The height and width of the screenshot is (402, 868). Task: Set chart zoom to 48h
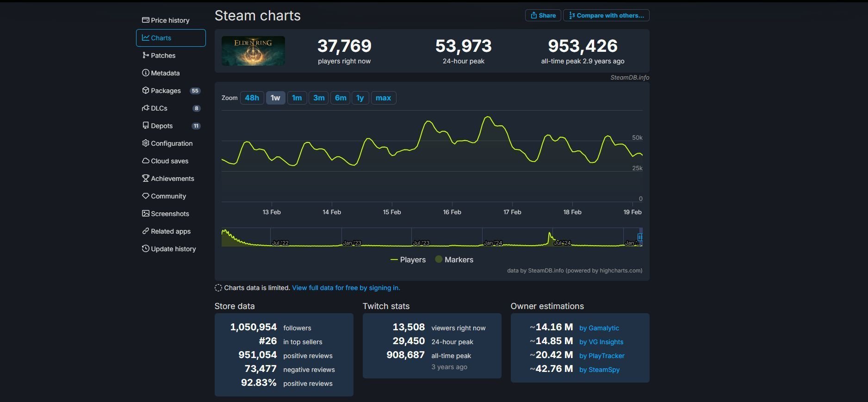tap(252, 98)
